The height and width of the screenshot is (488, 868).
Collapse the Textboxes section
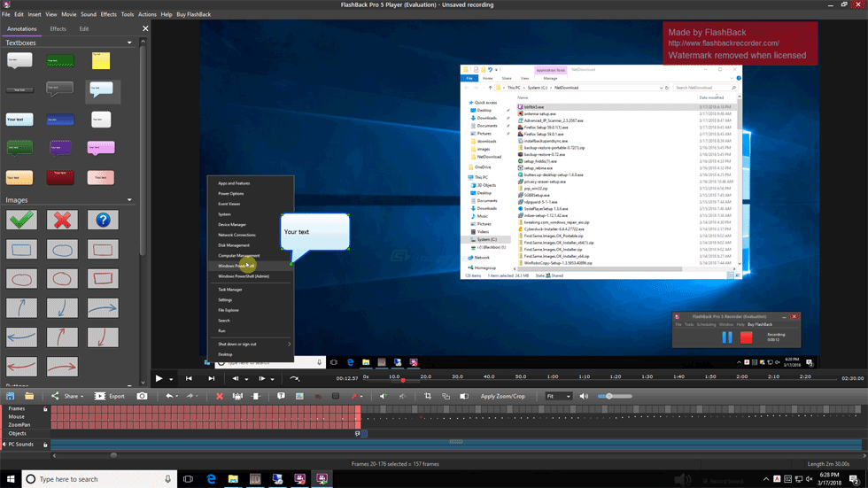[129, 43]
